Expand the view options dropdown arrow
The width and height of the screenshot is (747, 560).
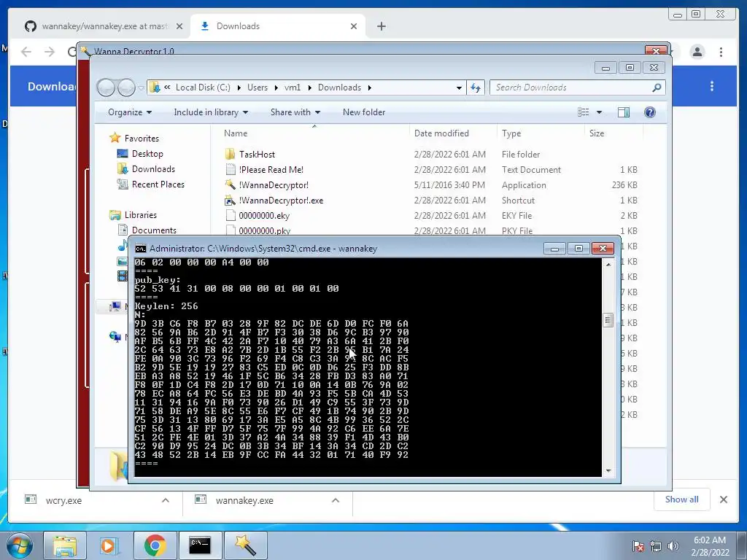tap(600, 112)
